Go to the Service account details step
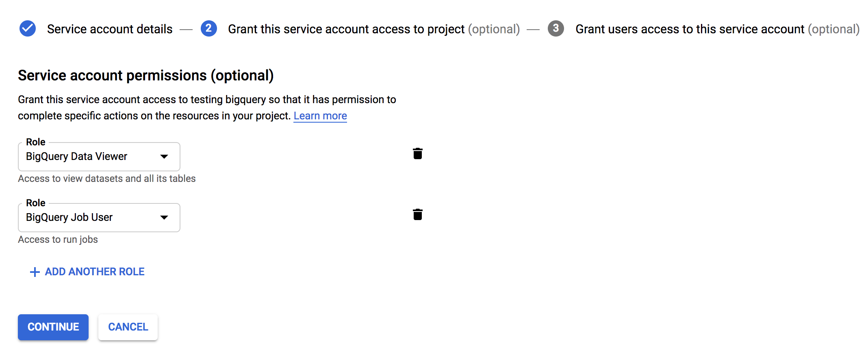 110,29
